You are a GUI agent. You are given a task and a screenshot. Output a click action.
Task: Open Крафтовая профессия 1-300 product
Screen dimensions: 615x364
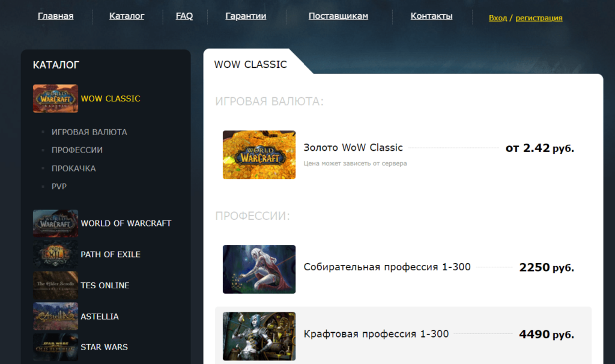point(376,334)
